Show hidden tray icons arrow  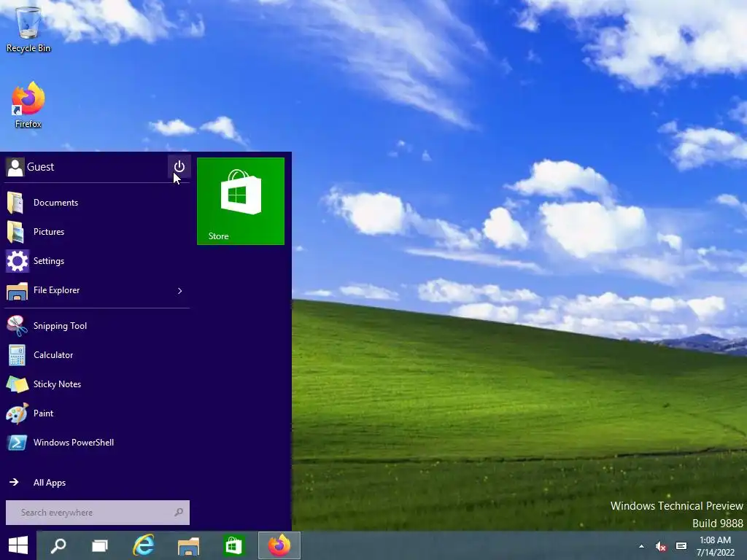(x=641, y=546)
